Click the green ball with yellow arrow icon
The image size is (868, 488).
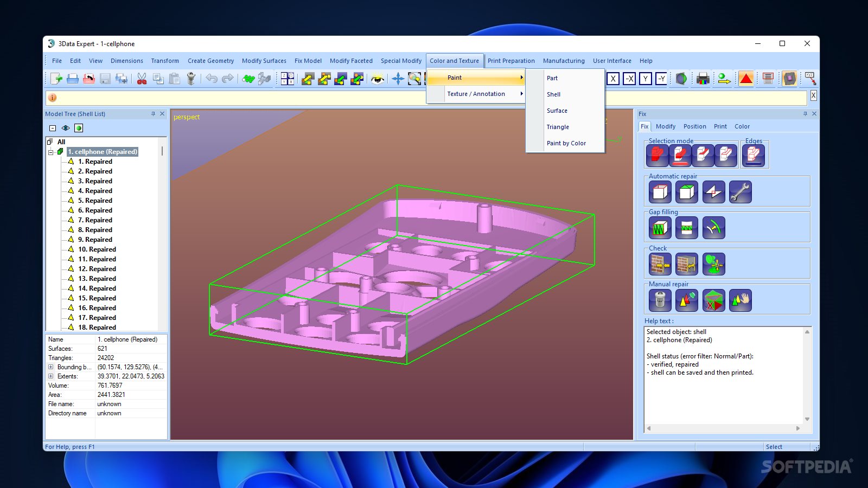pos(724,79)
